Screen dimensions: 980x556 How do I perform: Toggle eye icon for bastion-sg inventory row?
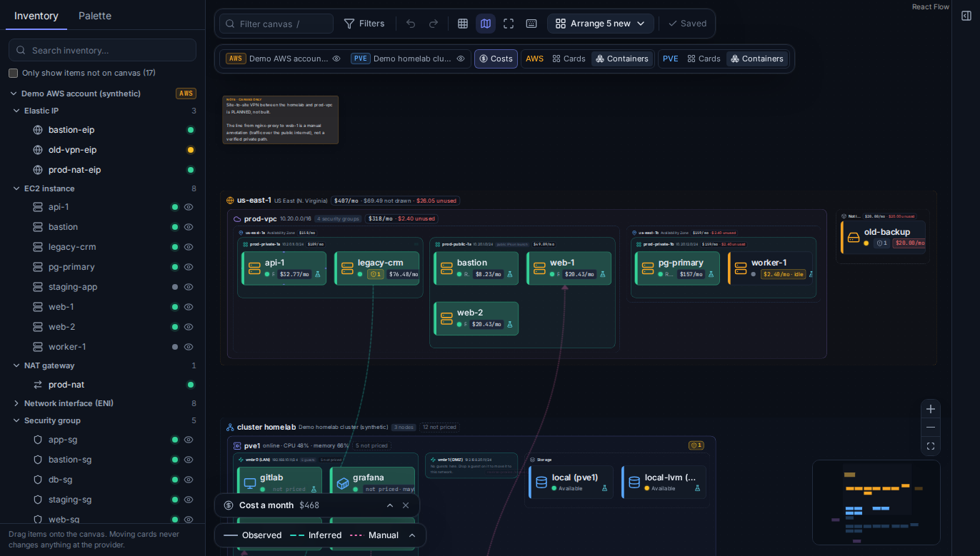[x=189, y=460]
